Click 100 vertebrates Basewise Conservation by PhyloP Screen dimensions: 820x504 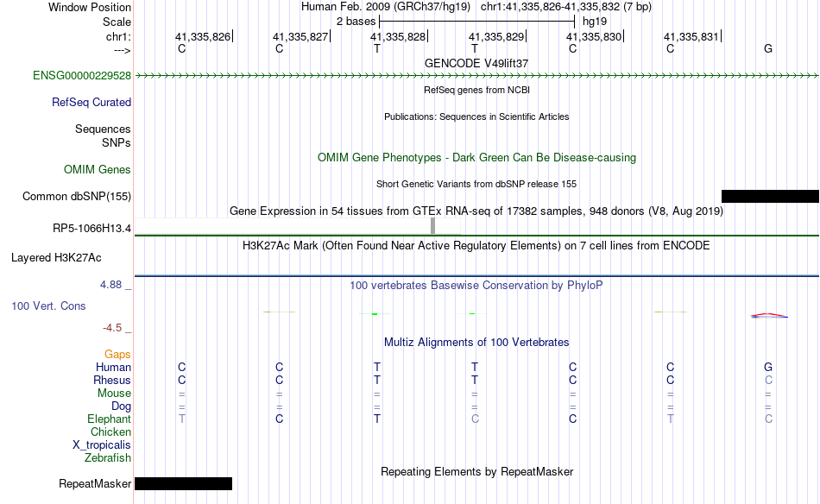click(476, 286)
